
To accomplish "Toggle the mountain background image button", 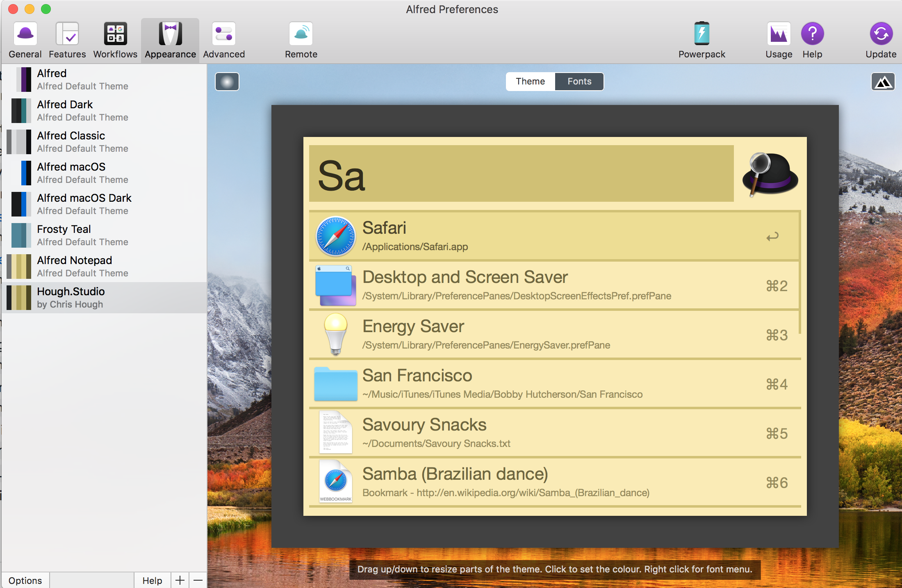I will pos(883,82).
